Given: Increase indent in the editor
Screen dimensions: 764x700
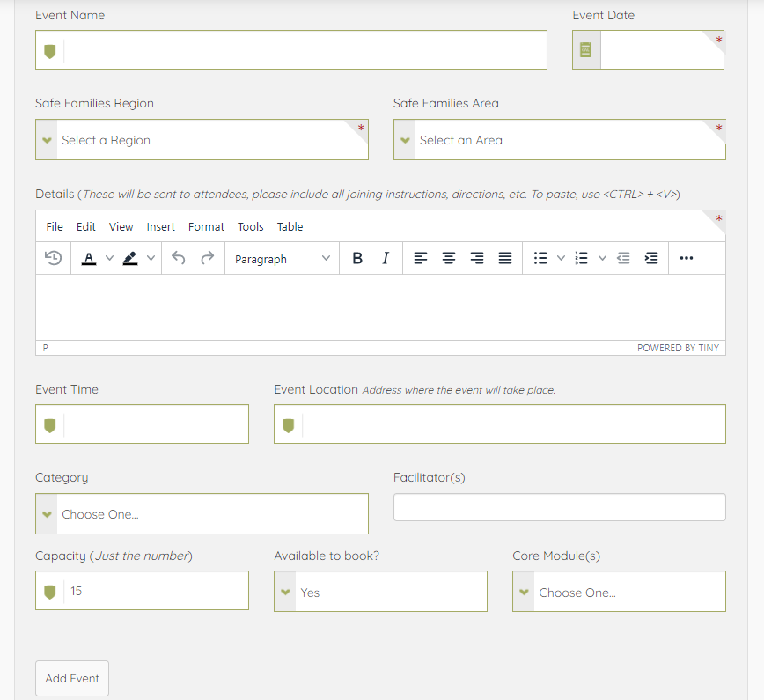Looking at the screenshot, I should tap(651, 258).
